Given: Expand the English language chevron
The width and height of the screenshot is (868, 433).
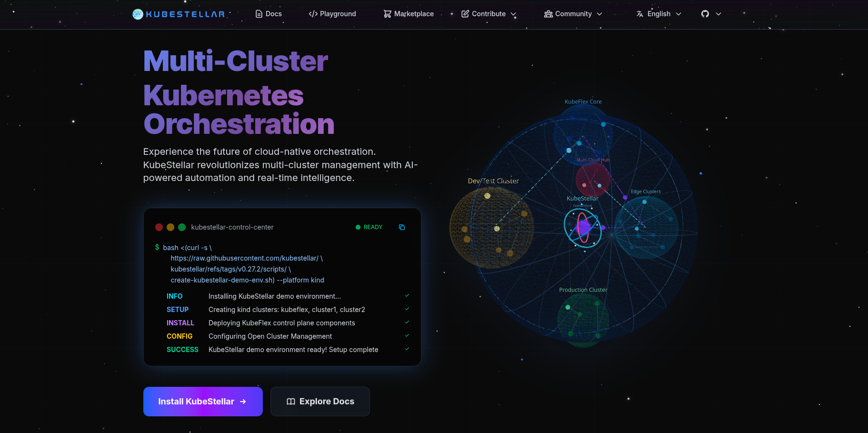Looking at the screenshot, I should pyautogui.click(x=678, y=14).
